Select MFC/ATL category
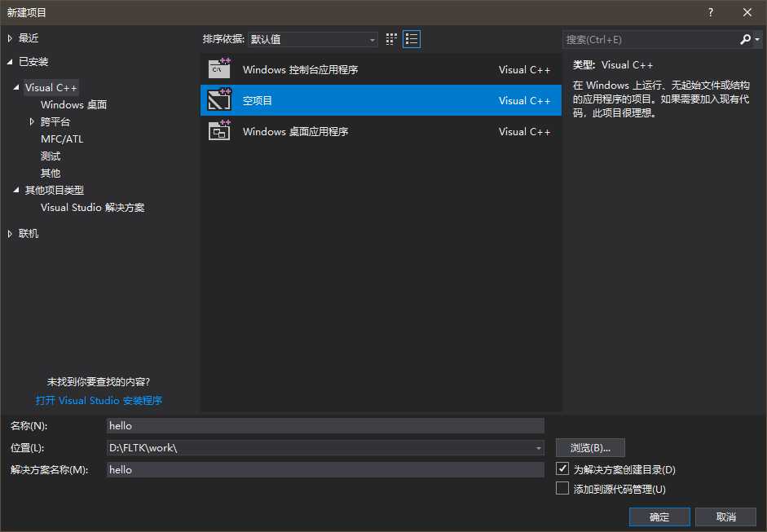This screenshot has width=767, height=532. [62, 138]
